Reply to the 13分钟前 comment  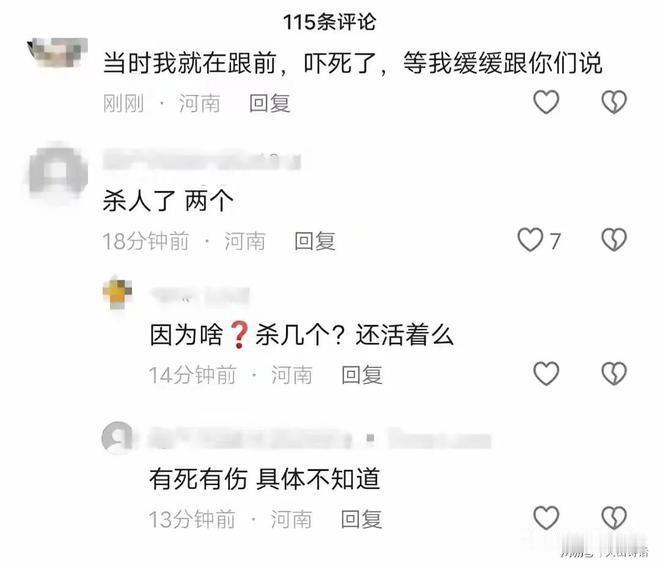(361, 519)
